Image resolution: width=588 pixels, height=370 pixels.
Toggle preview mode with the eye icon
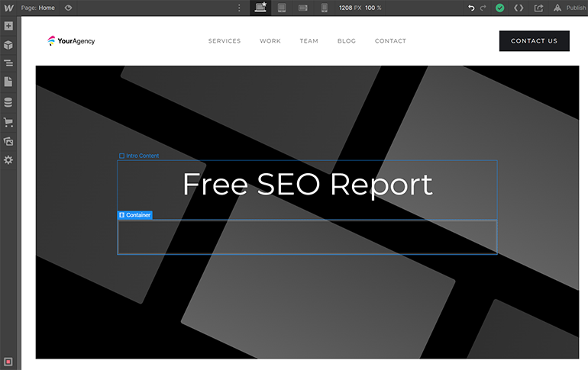point(69,8)
